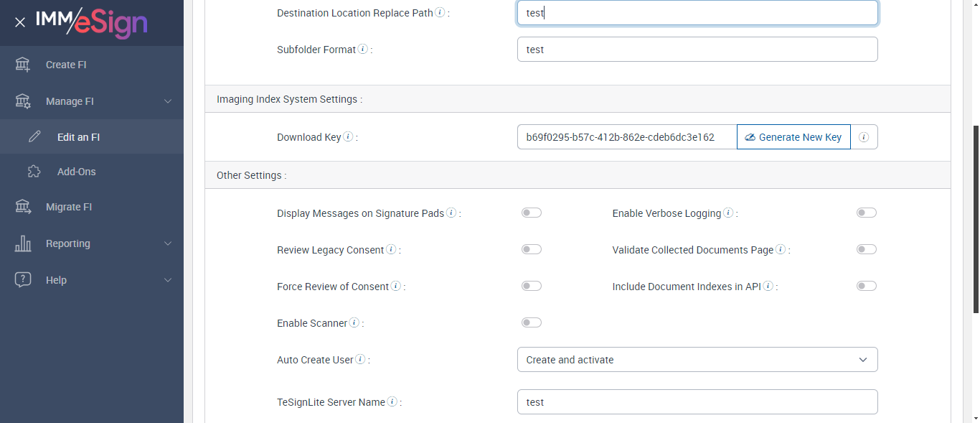Image resolution: width=980 pixels, height=423 pixels.
Task: Click the Help question mark icon
Action: (x=23, y=280)
